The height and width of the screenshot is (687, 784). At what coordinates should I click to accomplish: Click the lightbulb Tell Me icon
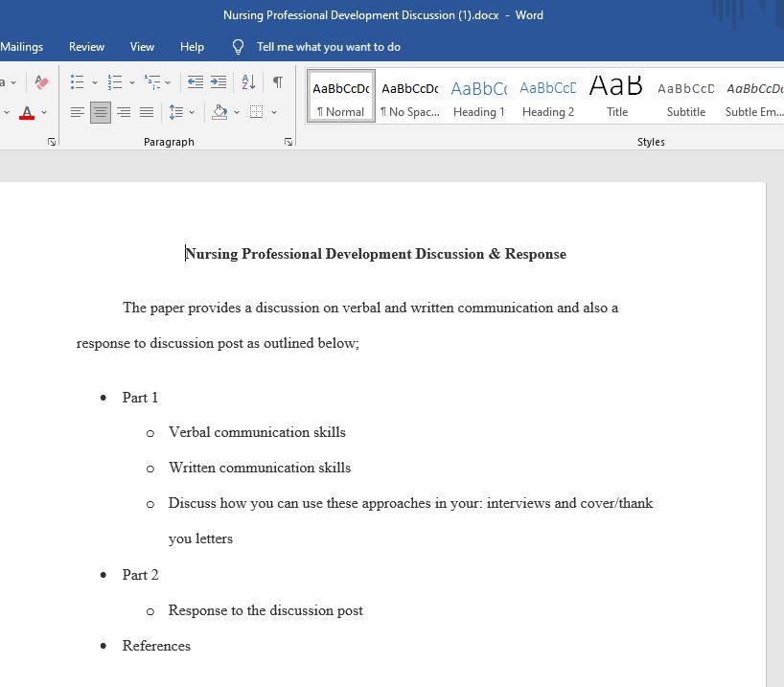tap(238, 47)
